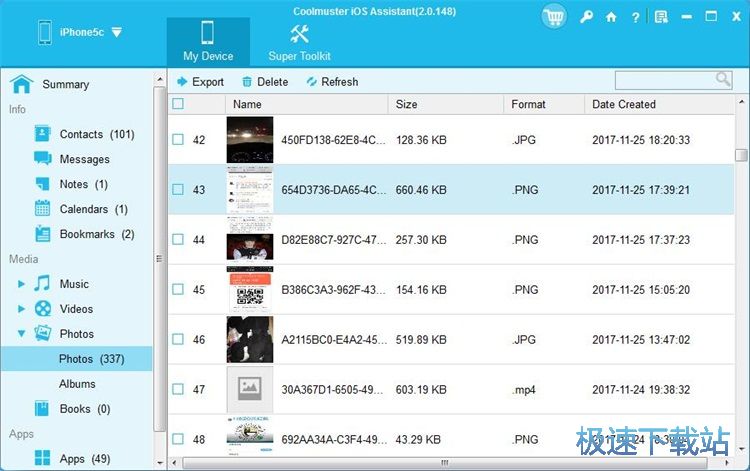Check the box for row 46
750x471 pixels.
178,340
